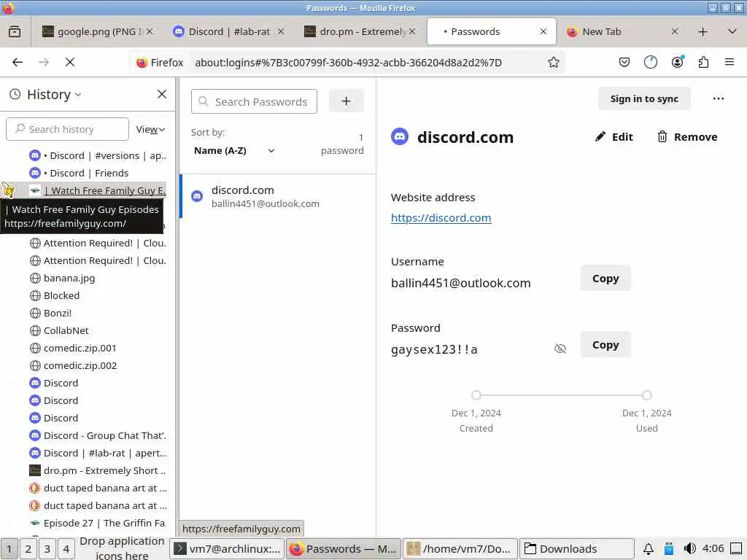Open dro.pm - Extremely Short history entry
Image resolution: width=747 pixels, height=560 pixels.
[97, 471]
